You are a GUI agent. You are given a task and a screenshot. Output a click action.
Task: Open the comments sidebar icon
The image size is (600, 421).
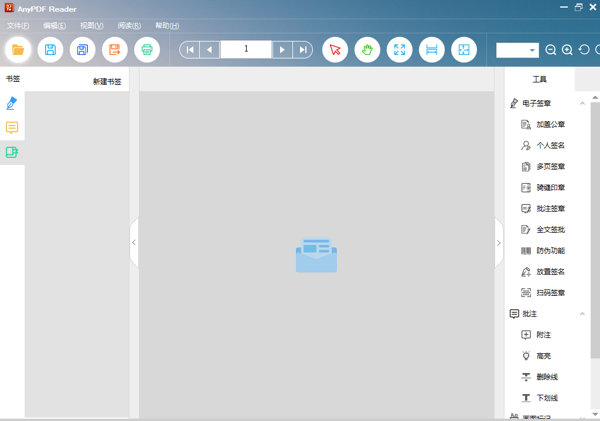(x=12, y=128)
